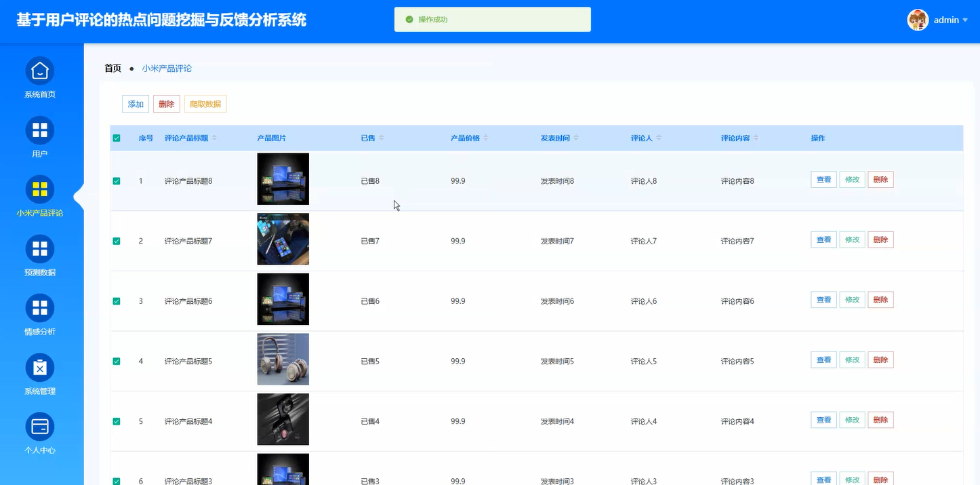This screenshot has width=980, height=485.
Task: Click 查看 for 评论产品标题4
Action: [824, 420]
